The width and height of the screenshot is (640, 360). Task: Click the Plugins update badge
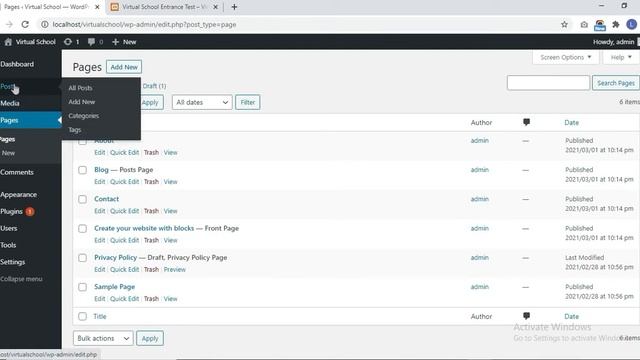pos(30,211)
